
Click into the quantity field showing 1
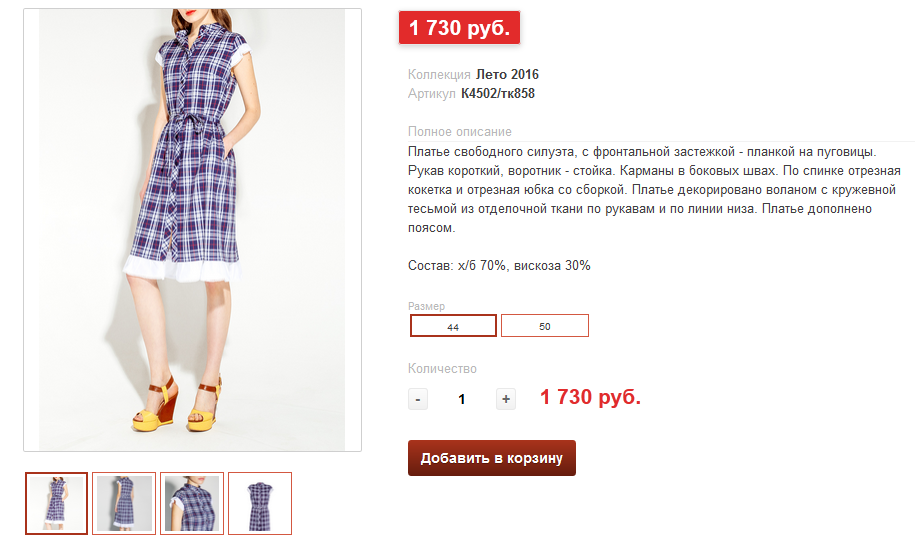(462, 399)
